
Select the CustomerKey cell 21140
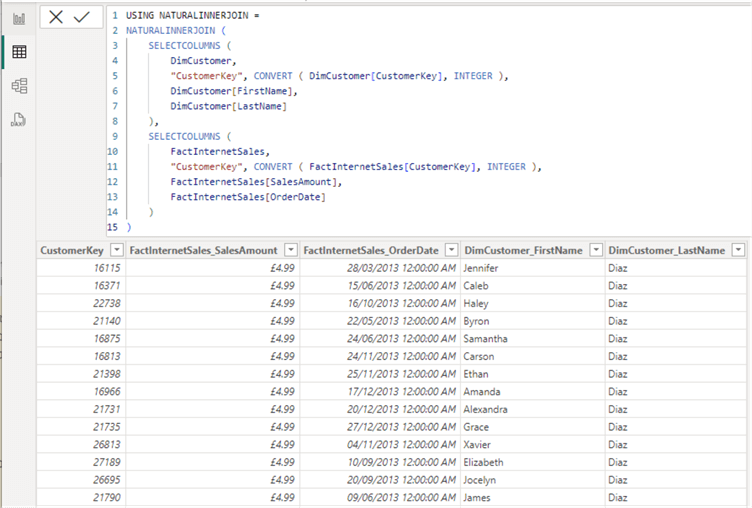81,321
